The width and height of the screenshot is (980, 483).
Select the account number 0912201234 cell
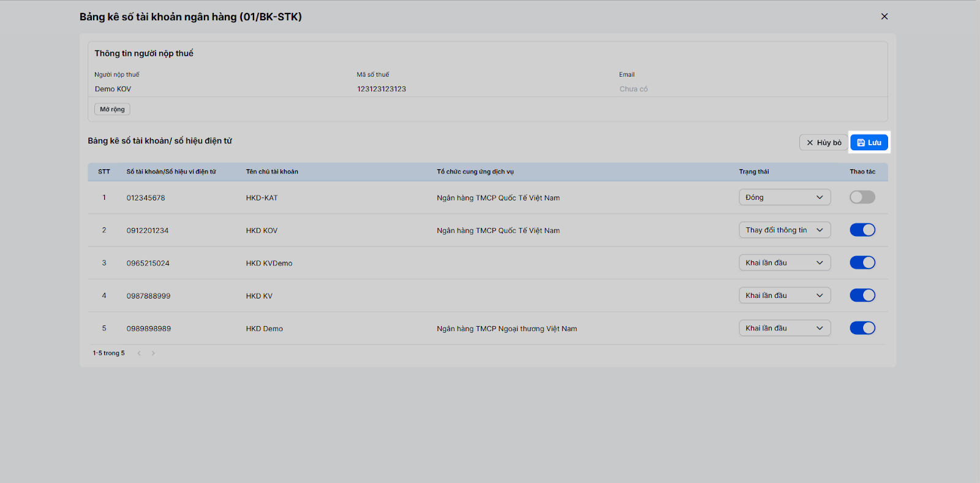click(x=148, y=230)
